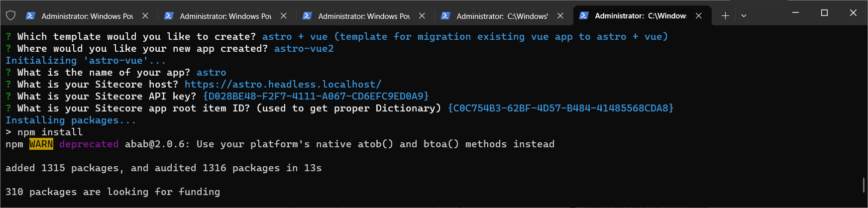Viewport: 868px width, 208px height.
Task: Click 'added 1315 packages' output line
Action: 164,168
